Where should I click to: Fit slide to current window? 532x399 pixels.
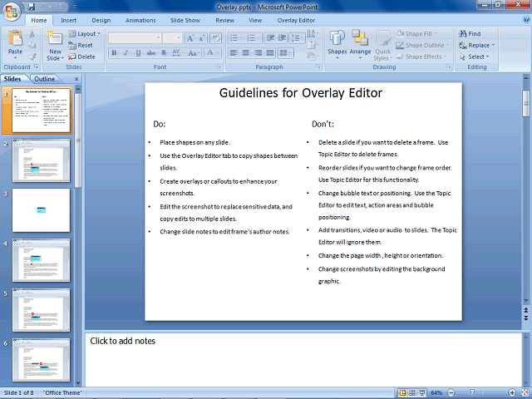click(525, 392)
